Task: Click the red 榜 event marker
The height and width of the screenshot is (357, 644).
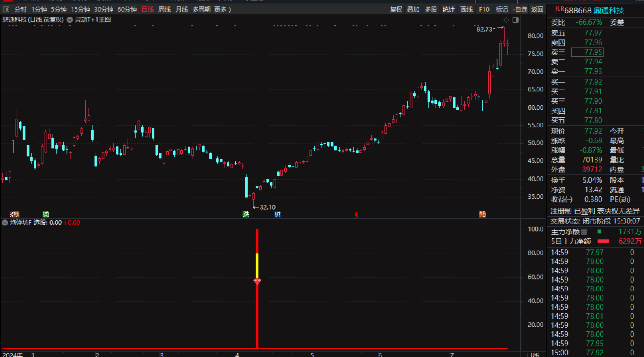Action: pos(15,214)
